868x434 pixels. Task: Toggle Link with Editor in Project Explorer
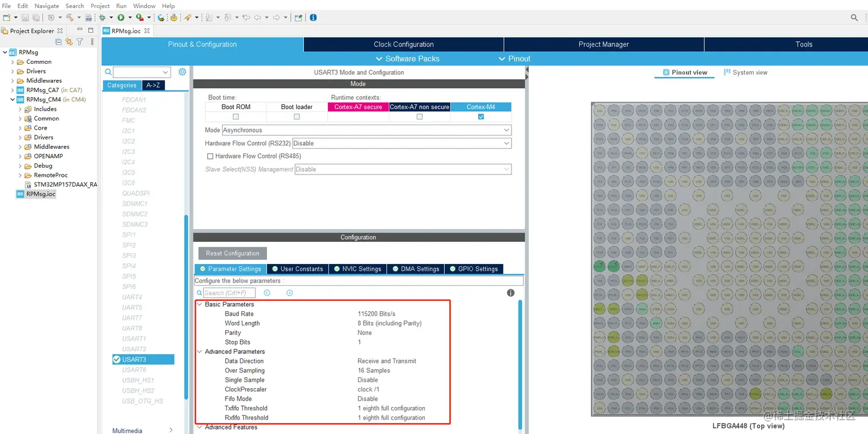(69, 41)
